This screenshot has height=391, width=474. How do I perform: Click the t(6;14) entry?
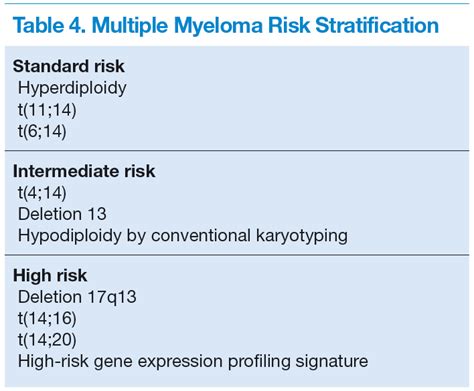(42, 131)
